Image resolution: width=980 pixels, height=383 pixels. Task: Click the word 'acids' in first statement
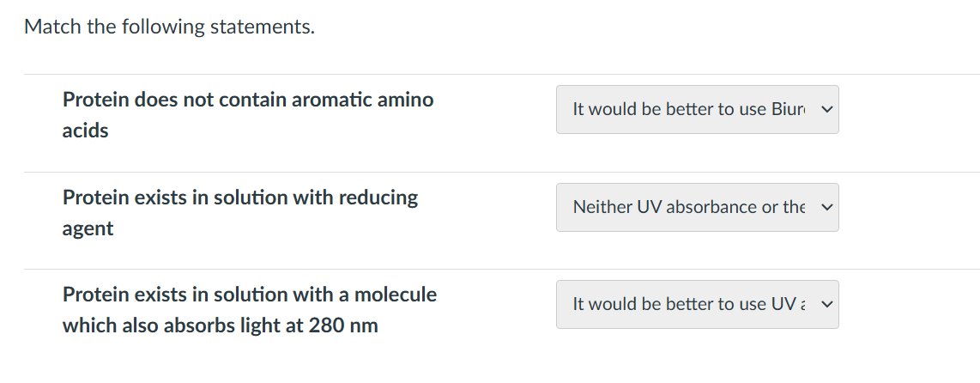[85, 131]
